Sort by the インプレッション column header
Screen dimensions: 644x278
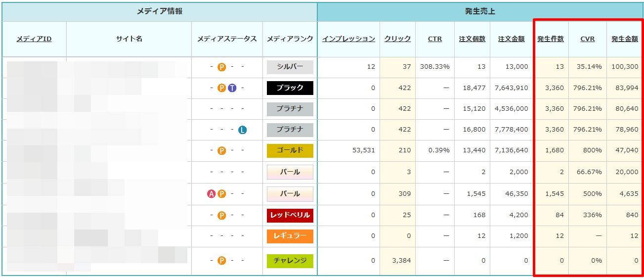pos(348,39)
